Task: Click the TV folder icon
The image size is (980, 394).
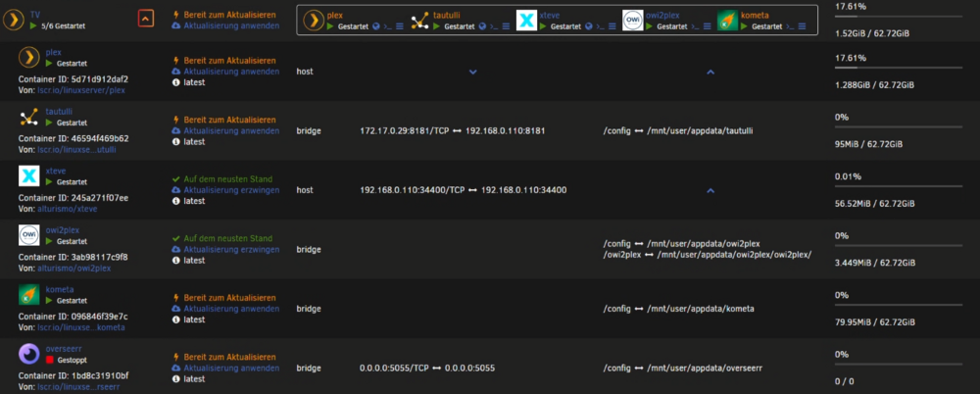Action: 13,20
